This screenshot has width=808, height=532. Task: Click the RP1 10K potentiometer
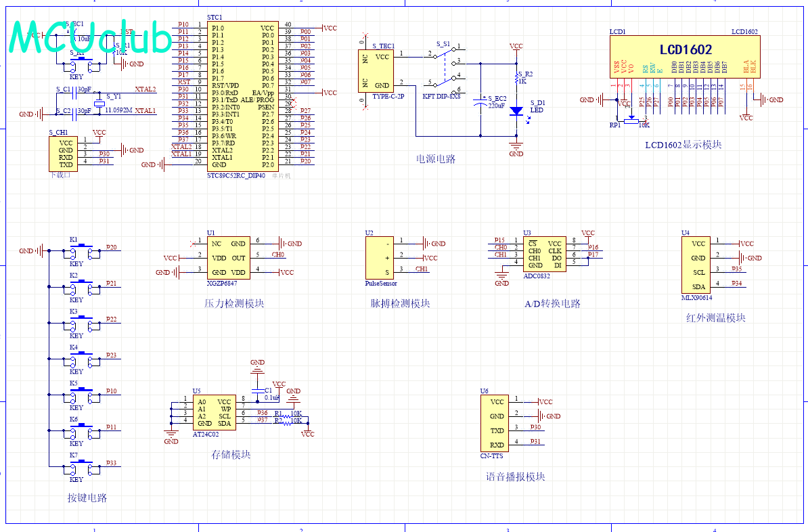631,120
